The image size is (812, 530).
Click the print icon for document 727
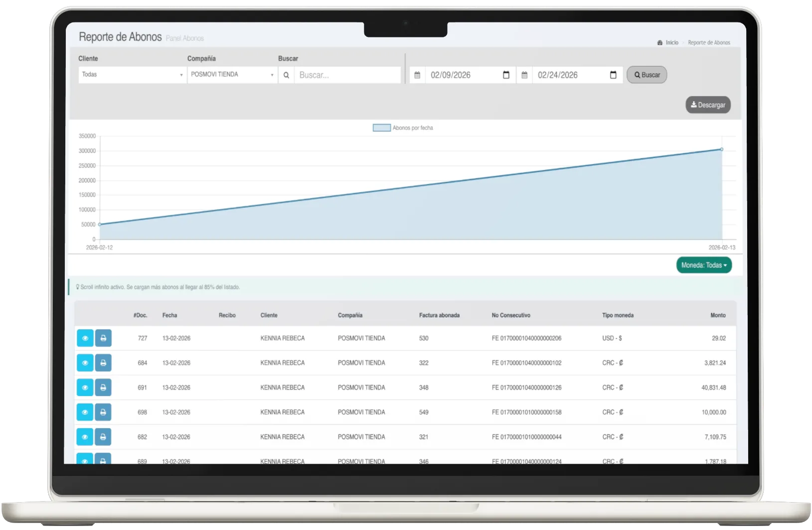pyautogui.click(x=103, y=338)
